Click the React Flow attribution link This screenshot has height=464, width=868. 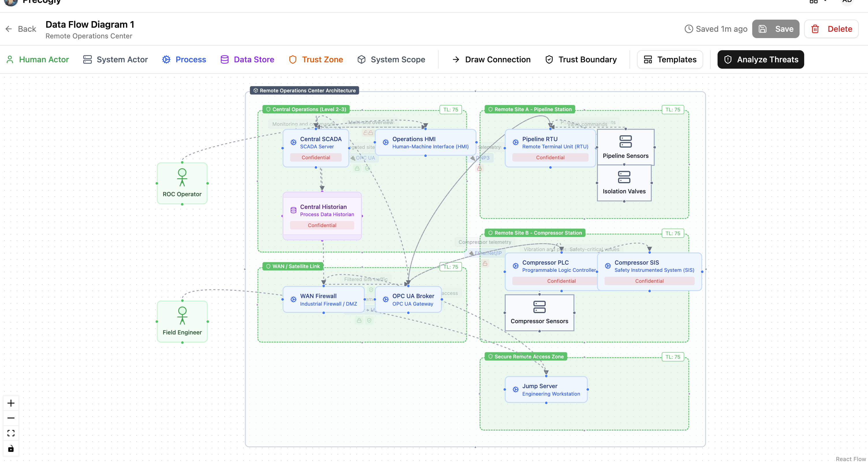(850, 459)
